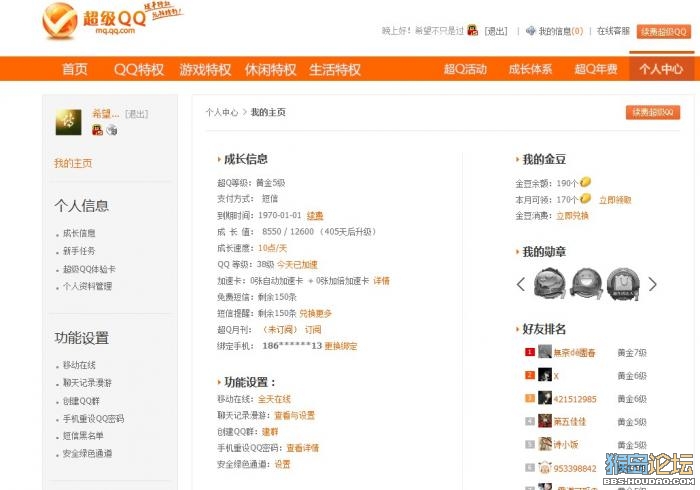This screenshot has height=490, width=700.
Task: Open 我的主页 in the sidebar
Action: click(x=73, y=163)
